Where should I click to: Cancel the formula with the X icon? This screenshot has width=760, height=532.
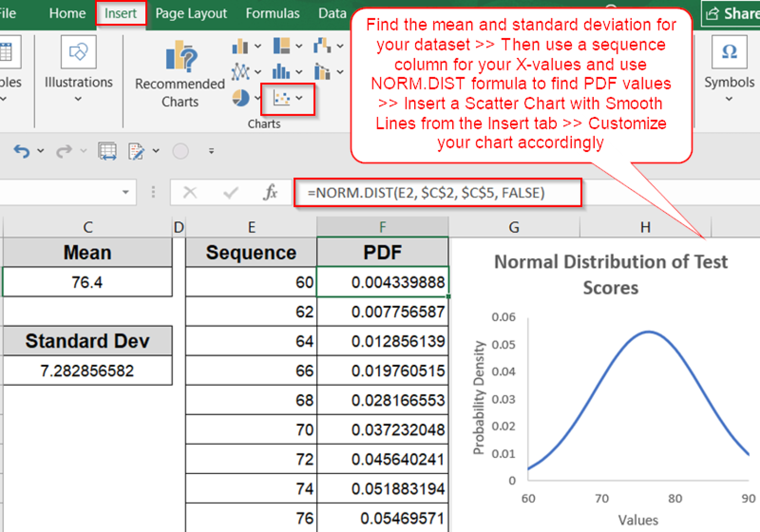[190, 193]
